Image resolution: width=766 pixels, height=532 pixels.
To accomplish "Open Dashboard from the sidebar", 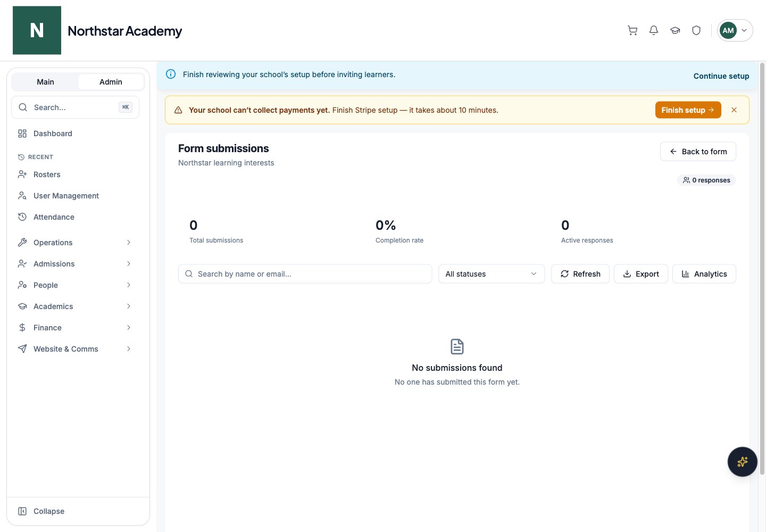I will pos(75,134).
